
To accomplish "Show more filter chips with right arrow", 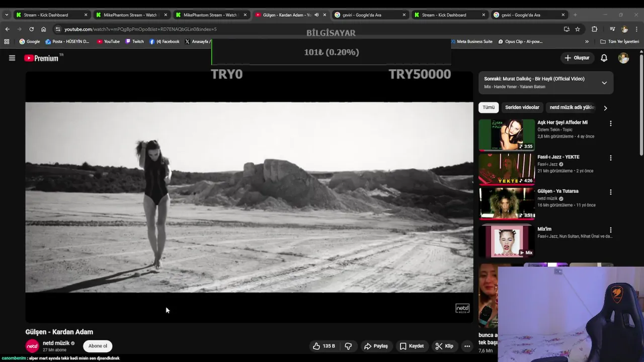I will pyautogui.click(x=605, y=108).
